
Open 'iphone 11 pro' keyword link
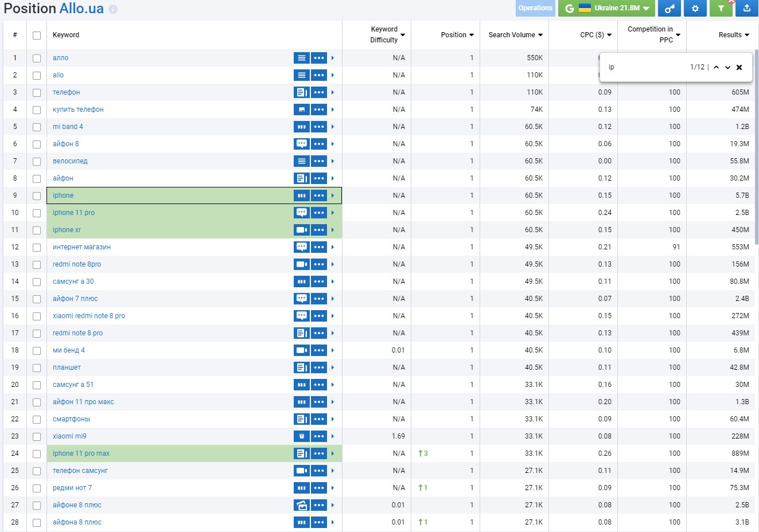pos(73,213)
